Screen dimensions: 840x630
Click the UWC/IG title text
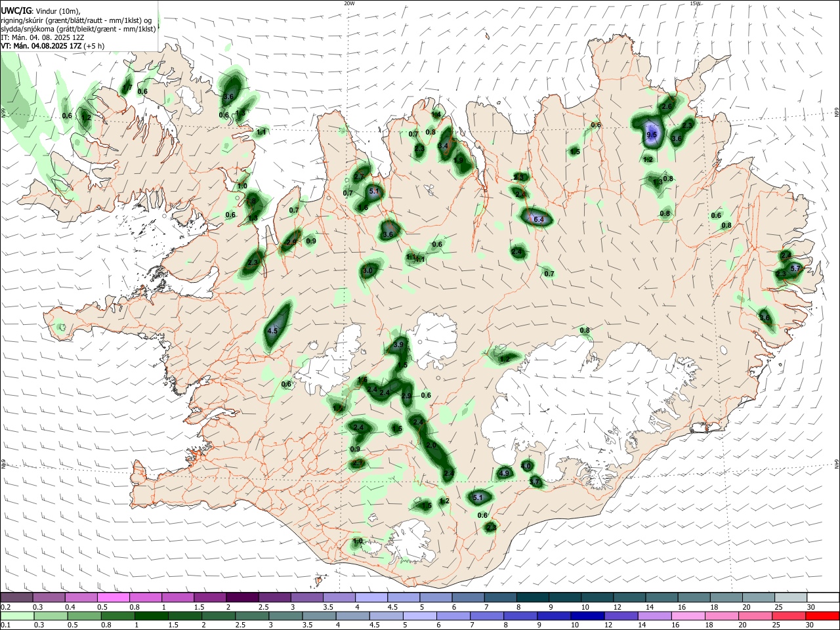(16, 11)
